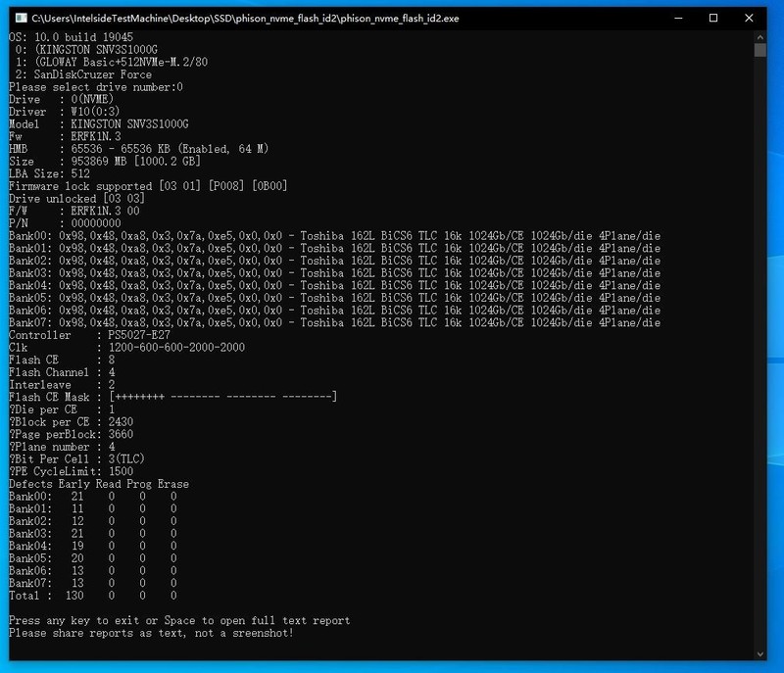Click the Bank02 flash ID line

point(334,261)
